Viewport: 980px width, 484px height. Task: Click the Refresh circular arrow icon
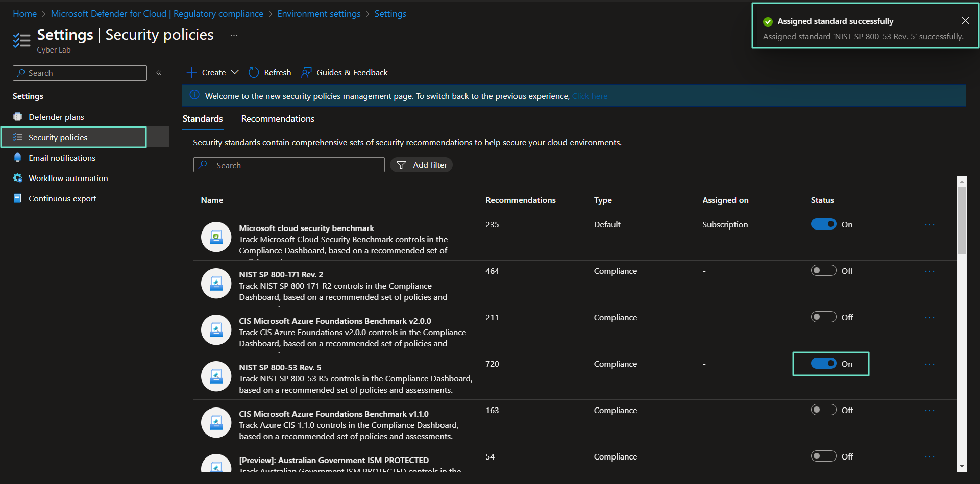pyautogui.click(x=254, y=72)
